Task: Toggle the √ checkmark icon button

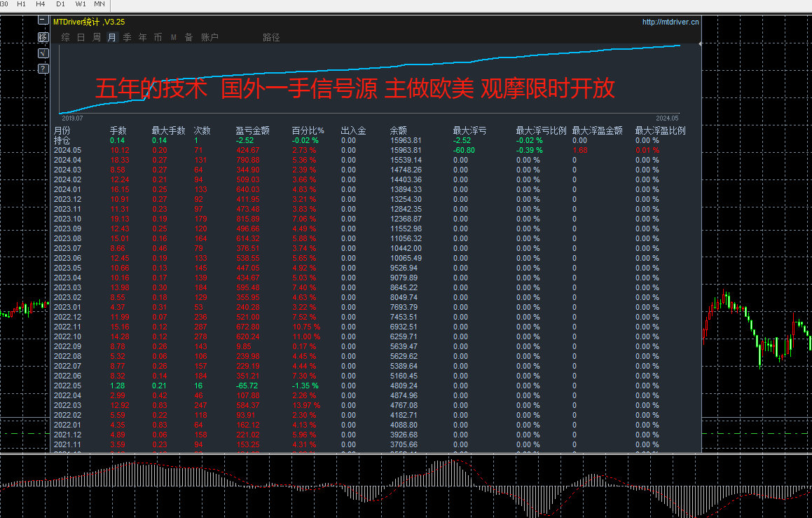Action: [x=43, y=53]
